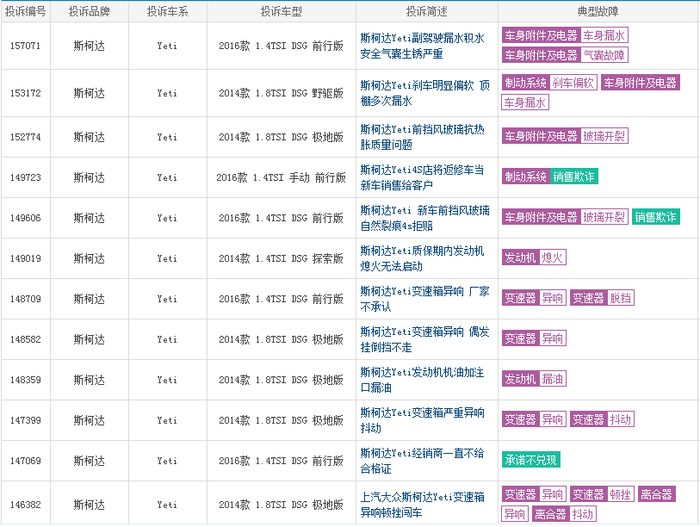Select complaint number 149606
The height and width of the screenshot is (527, 700).
pos(25,218)
